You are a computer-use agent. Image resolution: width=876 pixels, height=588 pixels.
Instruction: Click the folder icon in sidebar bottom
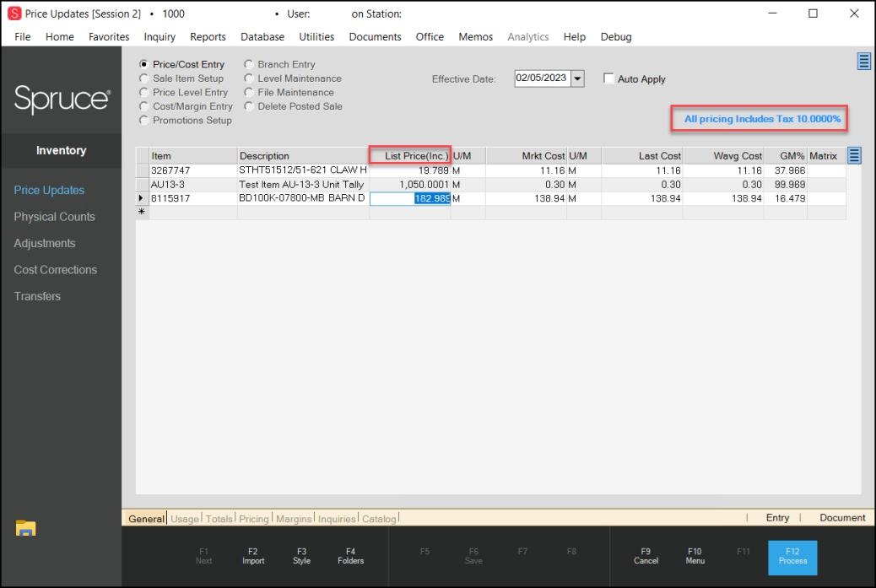tap(25, 528)
